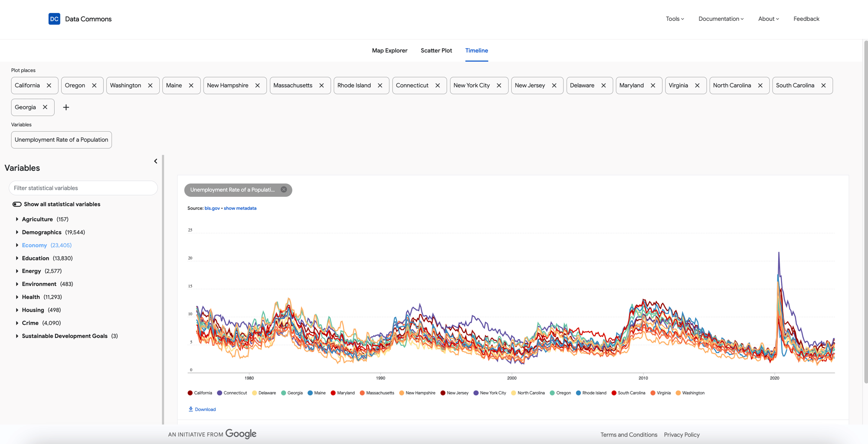This screenshot has width=868, height=444.
Task: Switch to the Scatter Plot tab
Action: 436,50
